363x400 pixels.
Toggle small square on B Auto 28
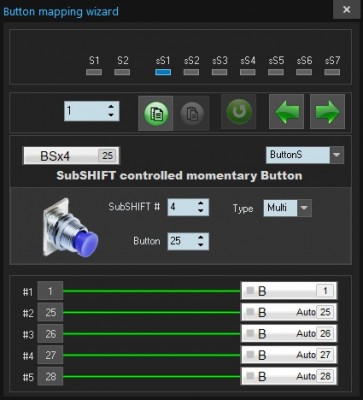click(250, 376)
